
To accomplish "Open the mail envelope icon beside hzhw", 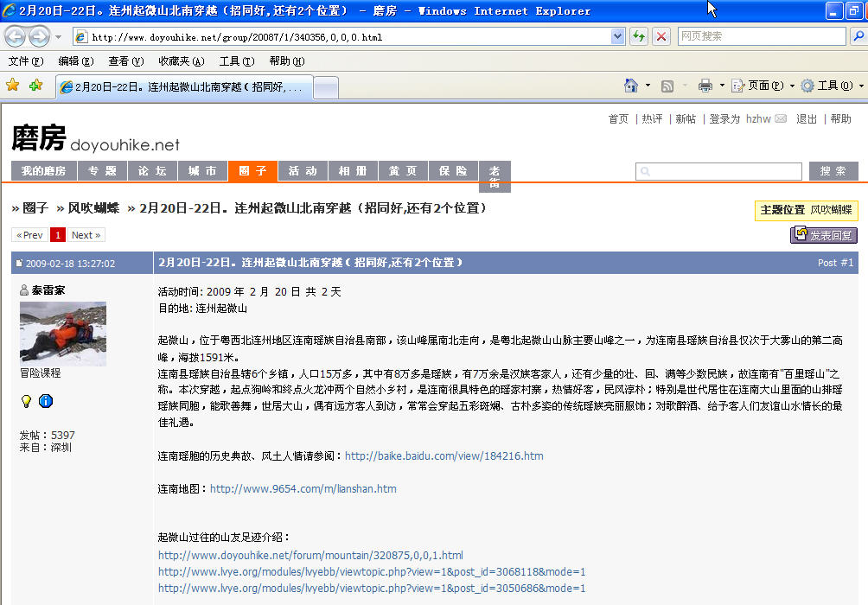I will pyautogui.click(x=781, y=119).
